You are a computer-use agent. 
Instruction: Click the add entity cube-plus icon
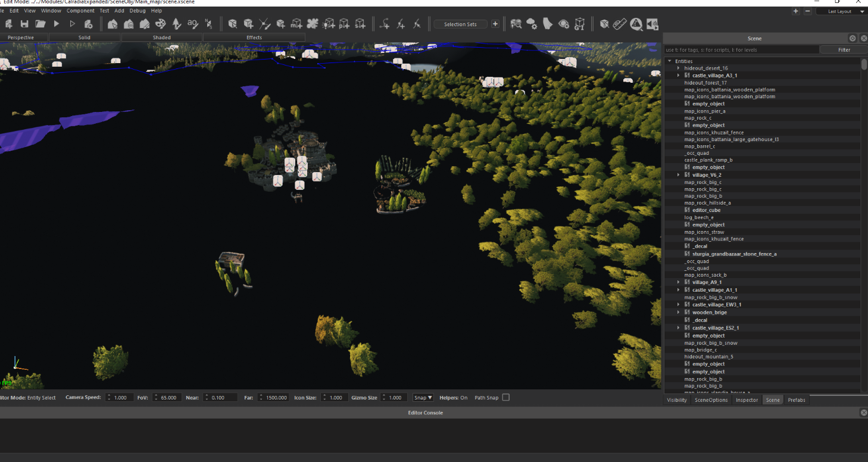click(x=248, y=24)
